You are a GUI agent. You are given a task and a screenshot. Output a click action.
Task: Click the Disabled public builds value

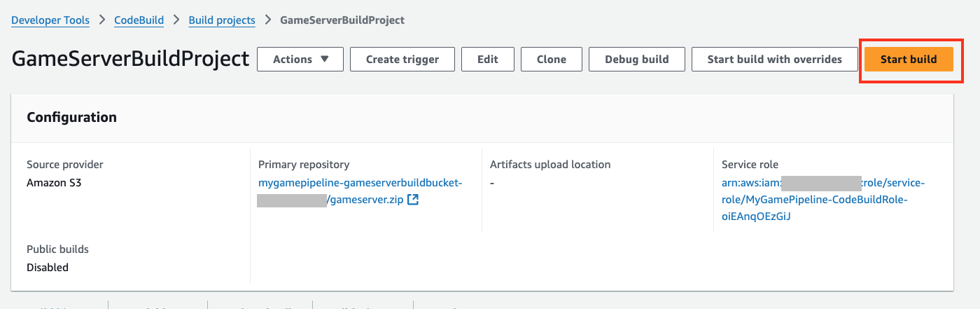point(48,267)
